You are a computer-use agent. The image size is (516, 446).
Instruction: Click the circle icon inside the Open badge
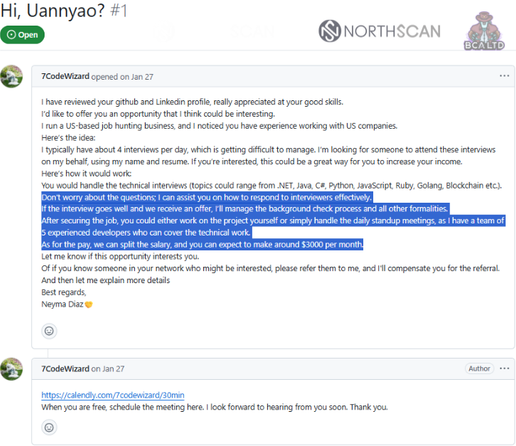(x=11, y=35)
